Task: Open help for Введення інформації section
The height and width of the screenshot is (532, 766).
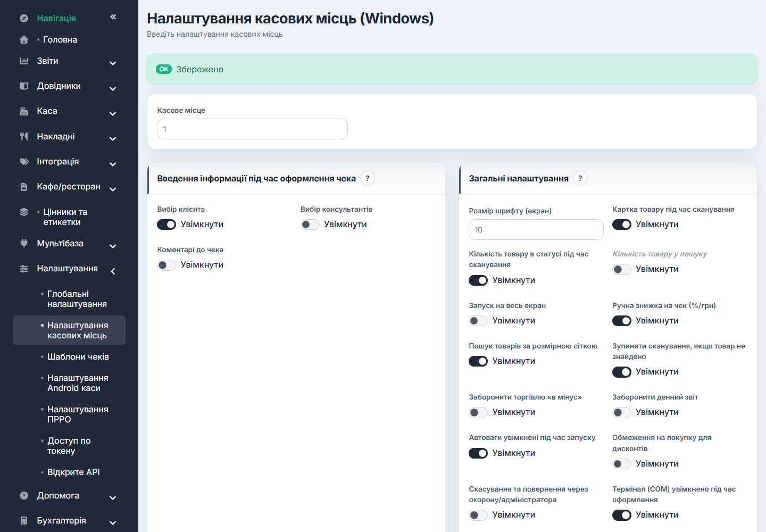Action: (368, 178)
